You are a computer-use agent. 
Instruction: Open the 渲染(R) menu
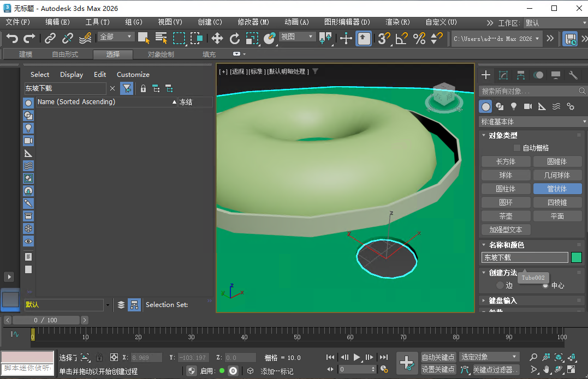pyautogui.click(x=399, y=22)
